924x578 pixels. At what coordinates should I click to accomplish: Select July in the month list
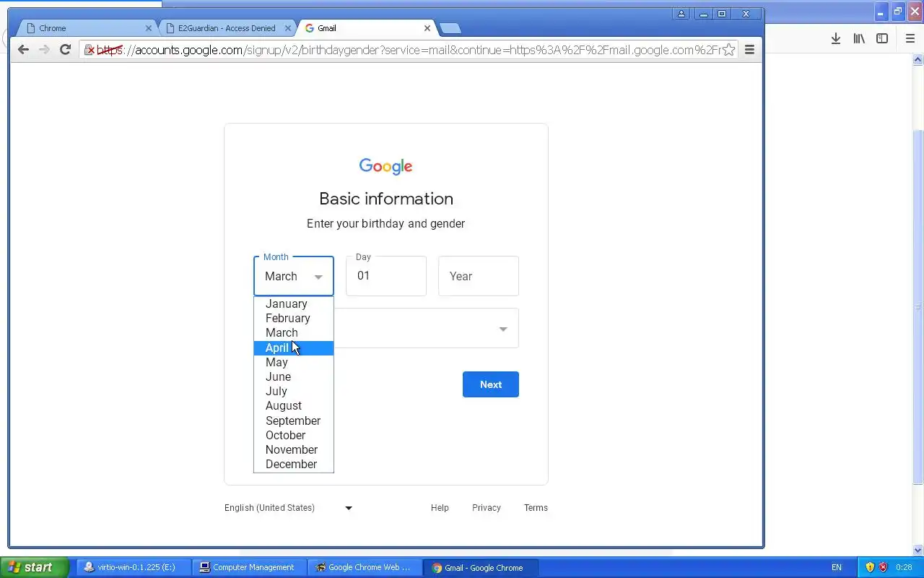click(294, 392)
